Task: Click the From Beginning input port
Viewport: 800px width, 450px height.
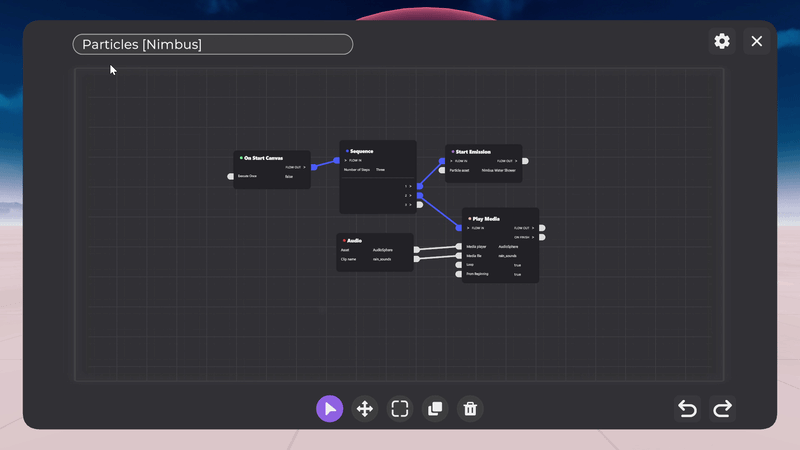Action: [x=459, y=274]
